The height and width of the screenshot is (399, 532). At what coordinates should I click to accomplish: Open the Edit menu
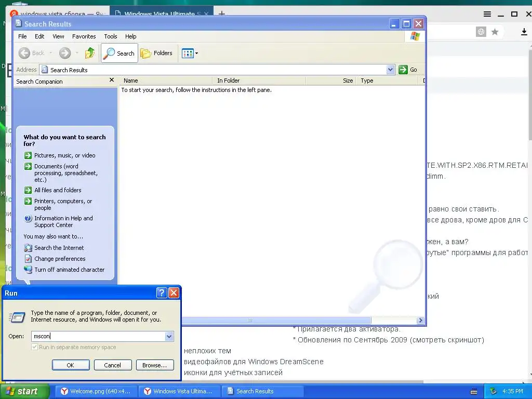tap(39, 36)
